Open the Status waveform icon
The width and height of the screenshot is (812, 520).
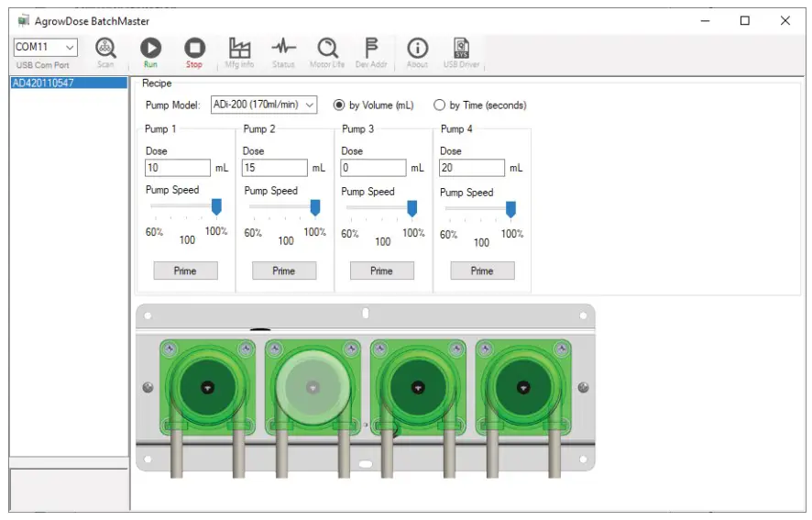(283, 49)
